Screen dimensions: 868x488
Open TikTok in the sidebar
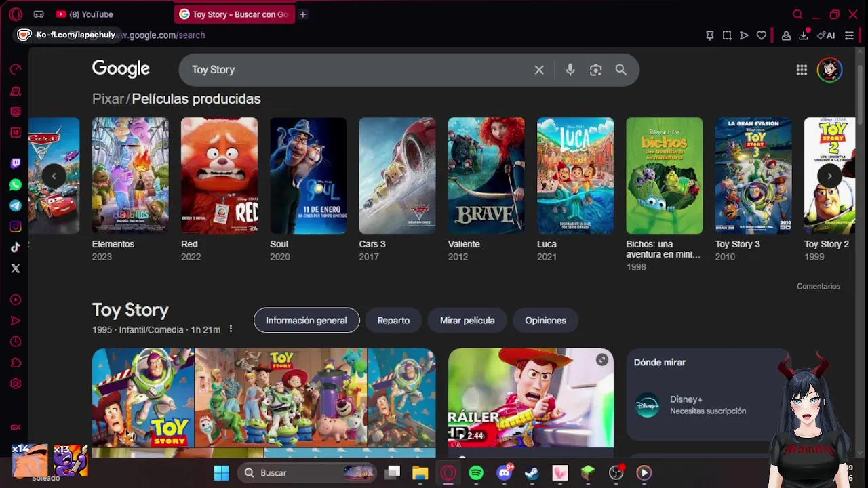pos(16,247)
